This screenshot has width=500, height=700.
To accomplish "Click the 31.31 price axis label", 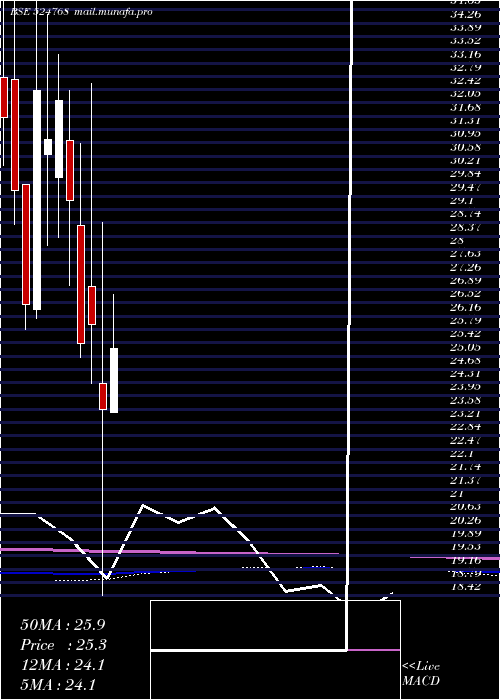I will 466,121.
